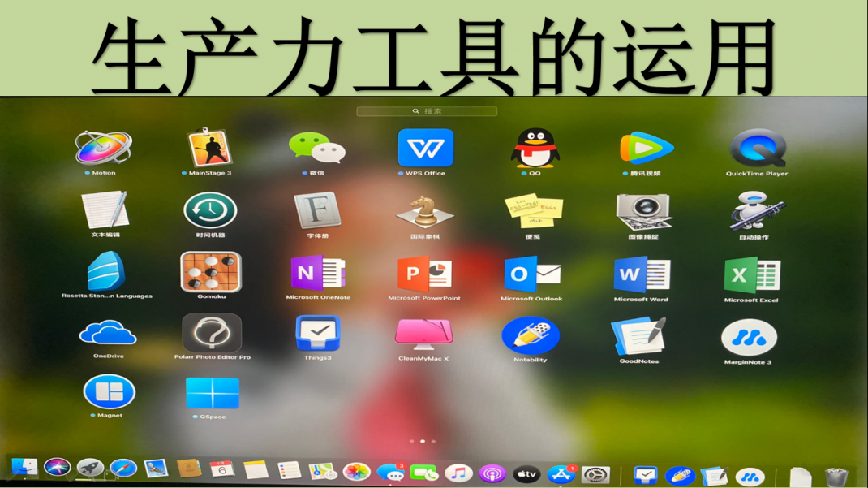Image resolution: width=868 pixels, height=488 pixels.
Task: Open Safari from the Dock
Action: coord(122,469)
